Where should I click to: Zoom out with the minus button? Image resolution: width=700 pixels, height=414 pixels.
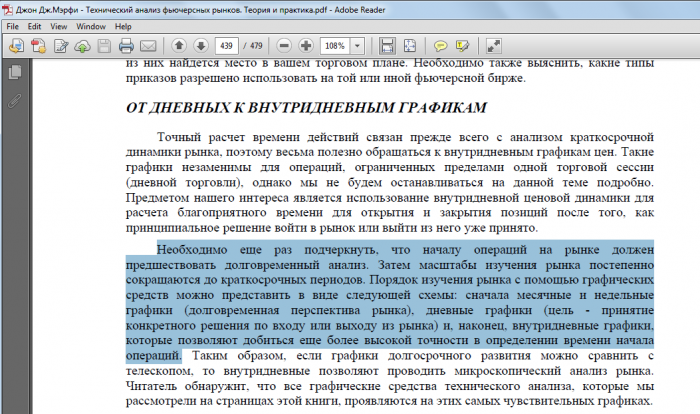tap(284, 46)
